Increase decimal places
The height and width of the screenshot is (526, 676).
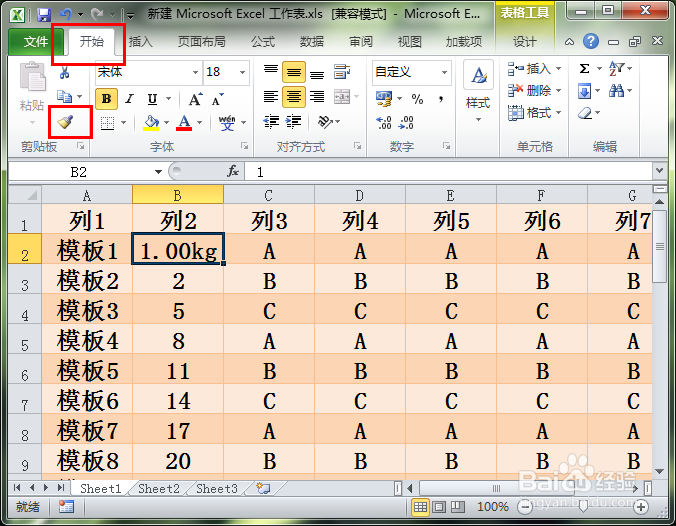click(x=383, y=123)
